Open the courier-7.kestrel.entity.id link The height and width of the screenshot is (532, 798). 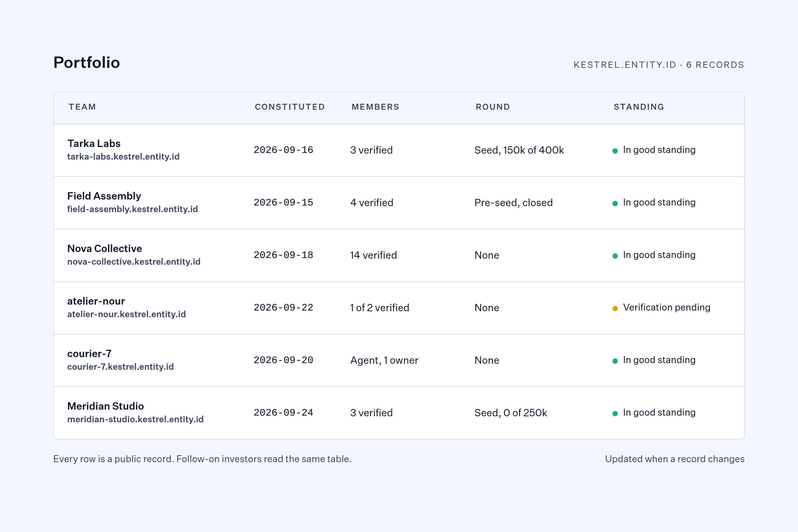(x=120, y=367)
